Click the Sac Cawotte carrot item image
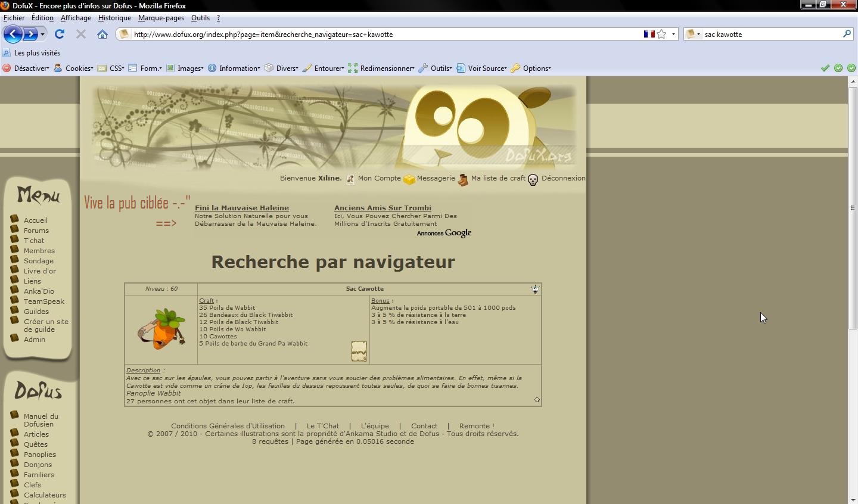Image resolution: width=858 pixels, height=504 pixels. point(161,329)
